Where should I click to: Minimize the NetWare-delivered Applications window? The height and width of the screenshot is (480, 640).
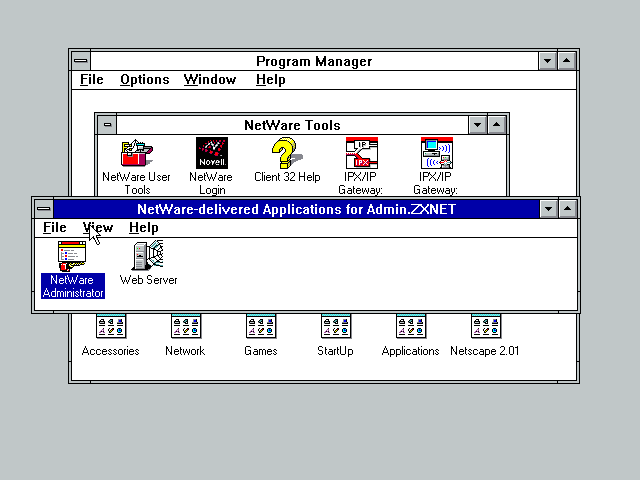tap(549, 209)
